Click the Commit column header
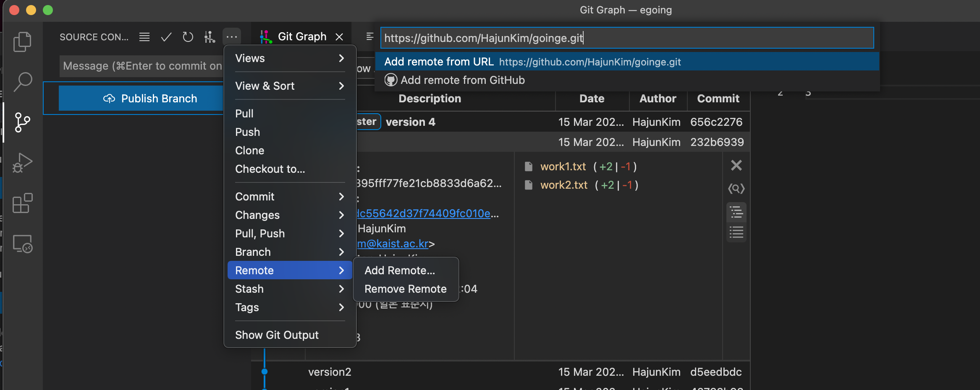The image size is (980, 390). [x=718, y=99]
